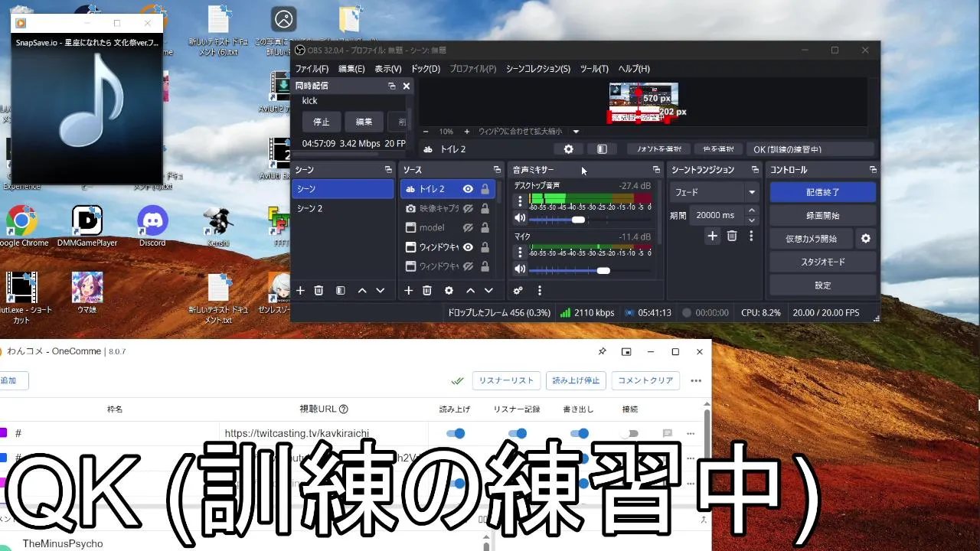Viewport: 980px width, 551px height.
Task: Undock the シーントランジション panel
Action: point(755,170)
